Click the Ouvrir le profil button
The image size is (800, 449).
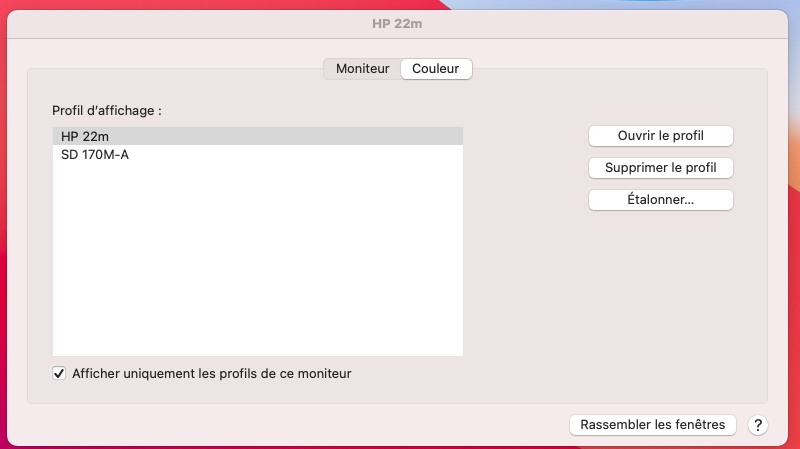coord(661,136)
